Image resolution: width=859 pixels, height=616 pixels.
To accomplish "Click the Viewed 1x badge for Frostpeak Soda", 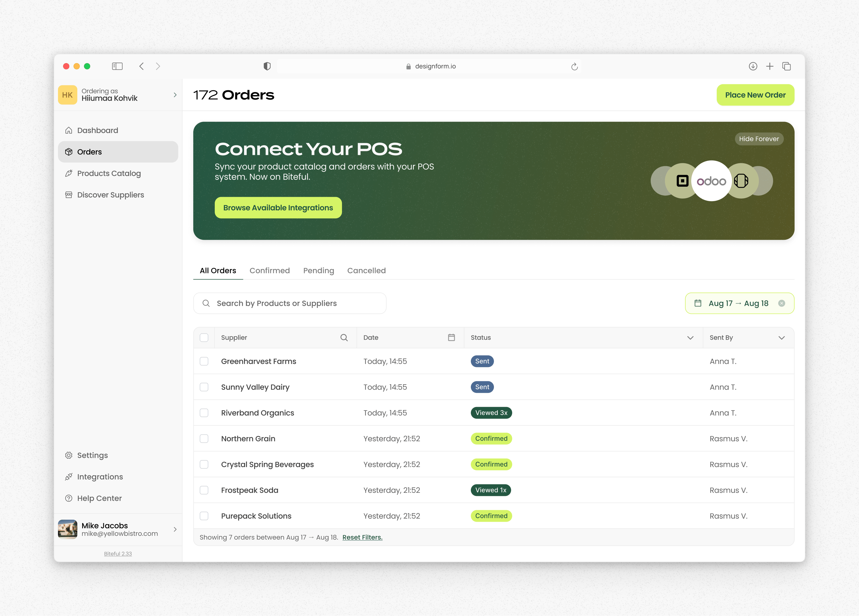I will (x=491, y=490).
